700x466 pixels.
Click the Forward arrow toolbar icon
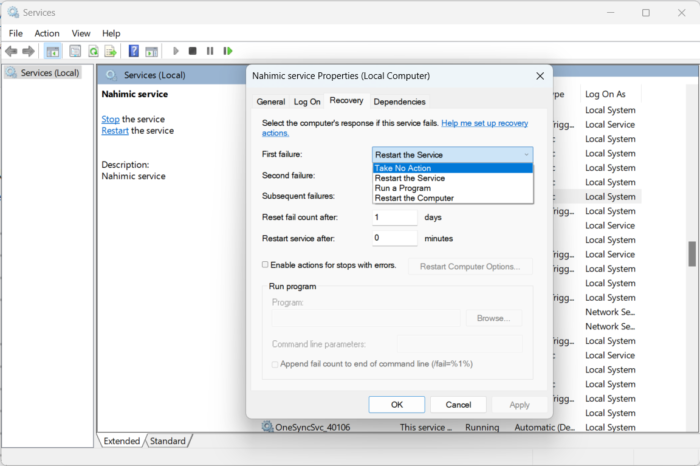pyautogui.click(x=29, y=51)
